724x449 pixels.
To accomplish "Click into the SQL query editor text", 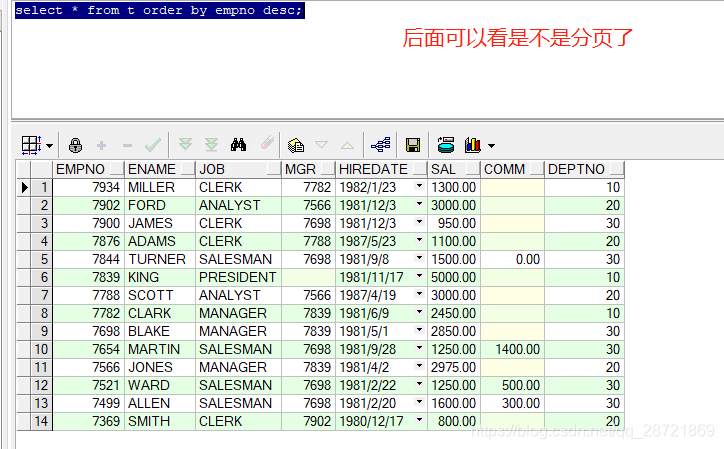I will (x=159, y=10).
